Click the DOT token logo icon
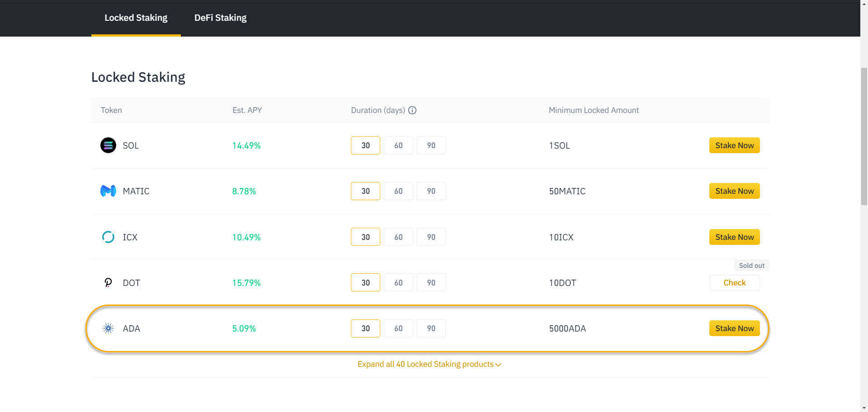868x412 pixels. coord(108,283)
